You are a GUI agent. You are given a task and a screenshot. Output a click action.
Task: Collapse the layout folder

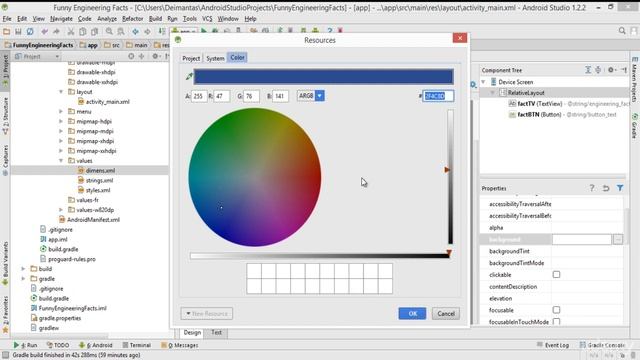[x=61, y=92]
